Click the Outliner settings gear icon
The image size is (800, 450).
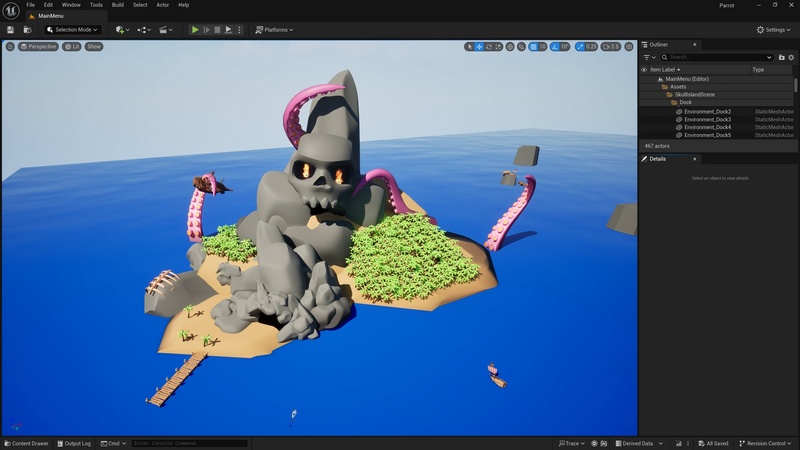click(x=792, y=57)
